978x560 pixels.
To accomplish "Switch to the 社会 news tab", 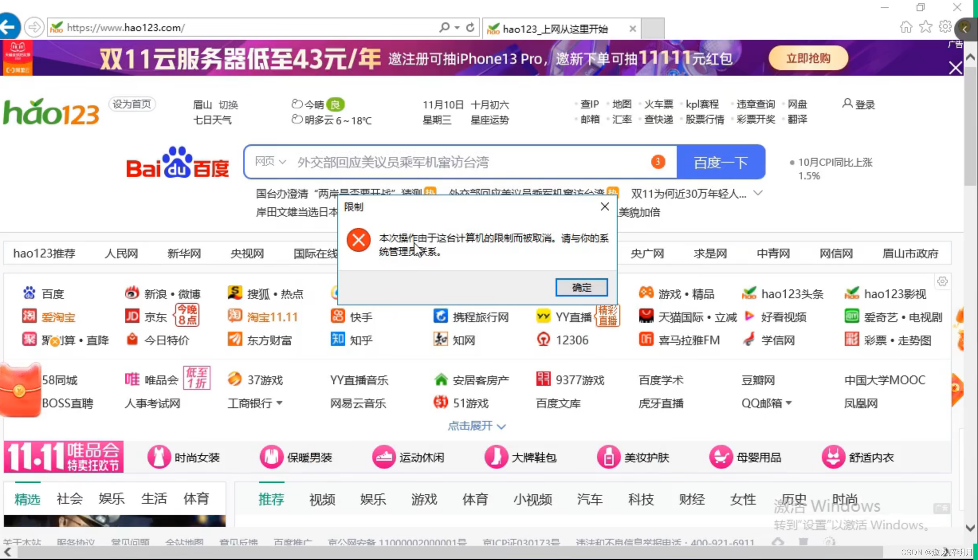I will [70, 499].
